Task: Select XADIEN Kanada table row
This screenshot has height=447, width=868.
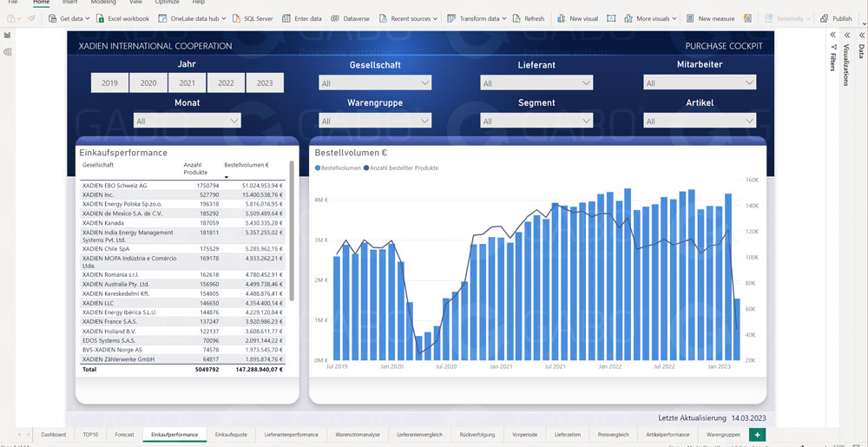Action: pos(182,223)
